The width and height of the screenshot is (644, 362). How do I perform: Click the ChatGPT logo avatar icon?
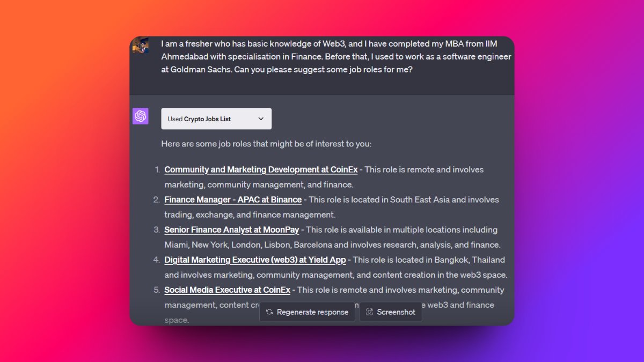pos(141,116)
